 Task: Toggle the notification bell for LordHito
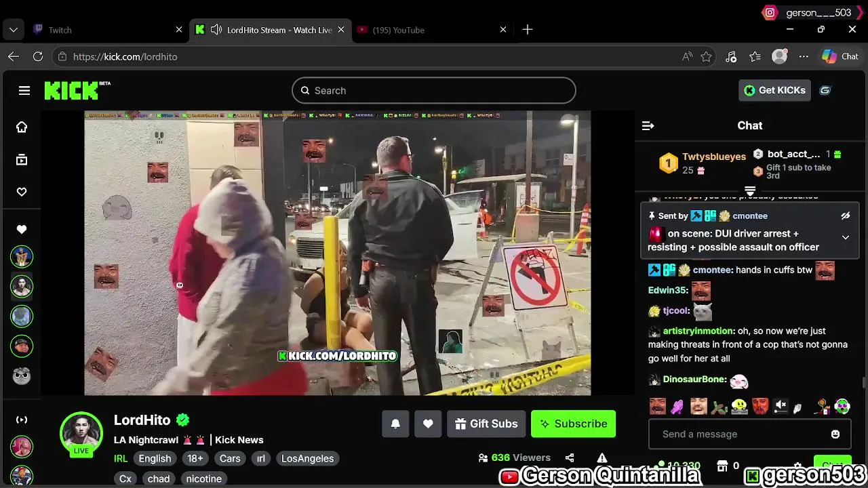click(x=395, y=424)
